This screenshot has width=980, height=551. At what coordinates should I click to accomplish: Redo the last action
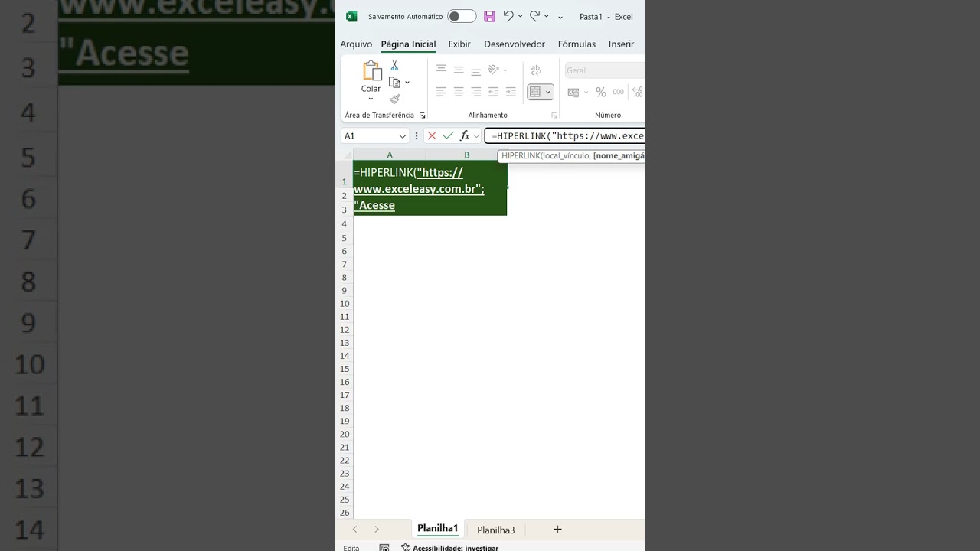(x=534, y=16)
